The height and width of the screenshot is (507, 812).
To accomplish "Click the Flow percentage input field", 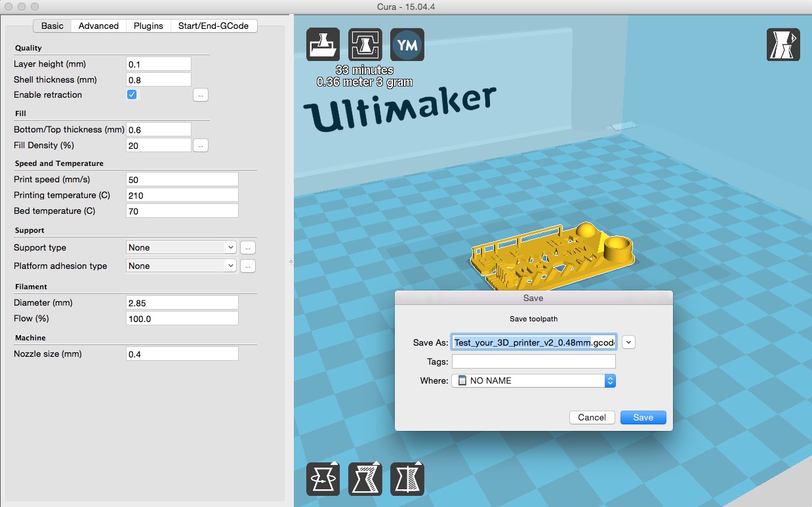I will tap(182, 318).
